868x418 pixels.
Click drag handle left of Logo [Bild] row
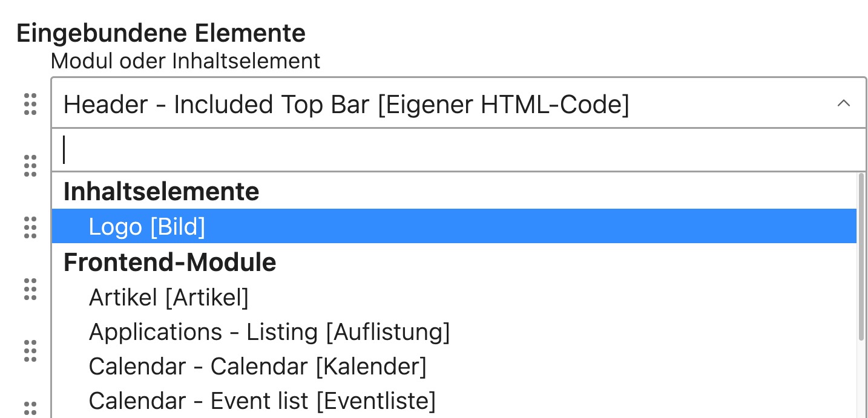click(30, 227)
